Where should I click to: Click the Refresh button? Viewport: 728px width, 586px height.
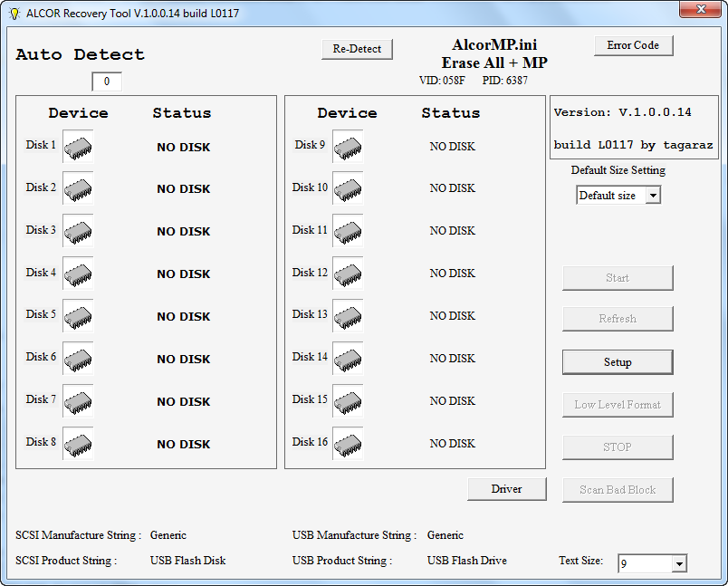(x=618, y=319)
